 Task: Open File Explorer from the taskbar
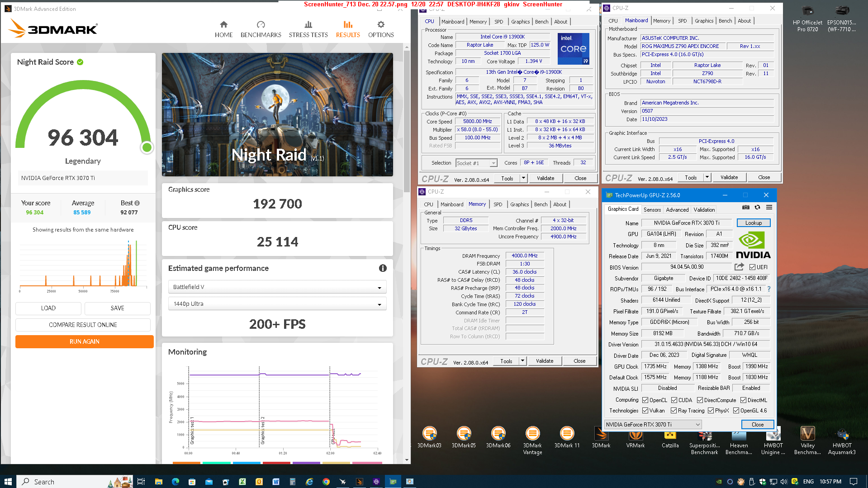(158, 482)
